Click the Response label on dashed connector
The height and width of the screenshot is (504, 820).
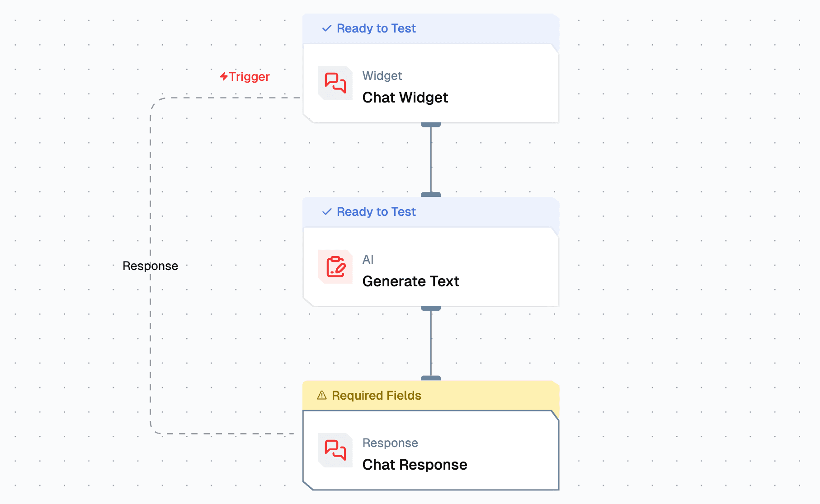(x=150, y=266)
